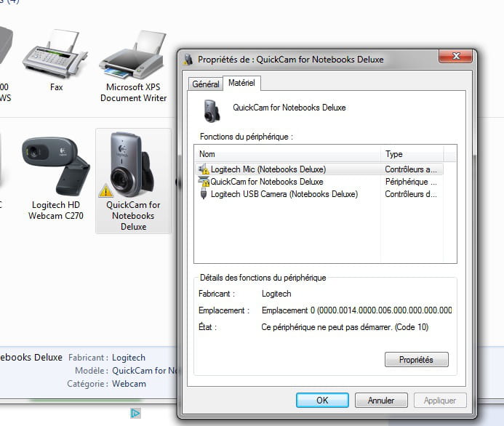Click the Emplacement 0 location value
Viewport: 504px width, 426px height.
pos(356,310)
